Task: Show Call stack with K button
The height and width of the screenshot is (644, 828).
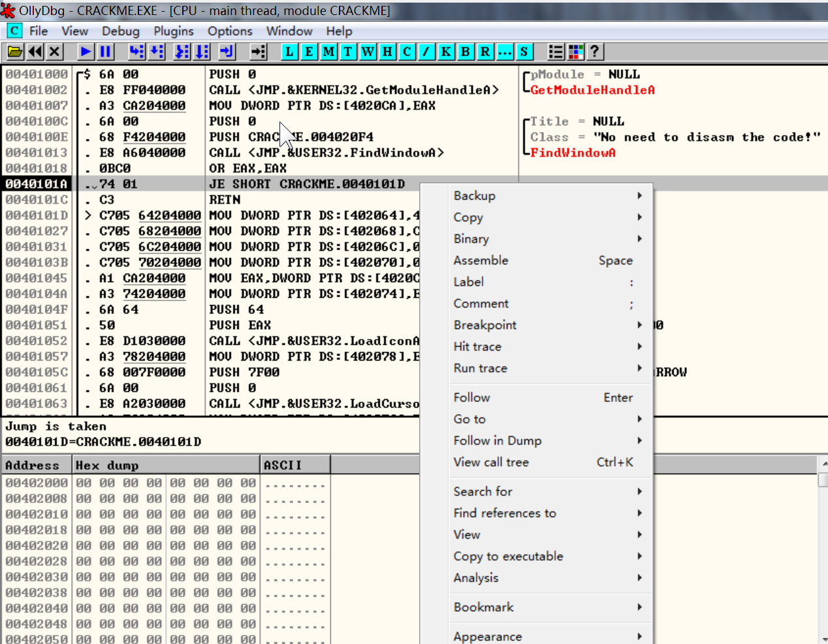Action: [446, 52]
